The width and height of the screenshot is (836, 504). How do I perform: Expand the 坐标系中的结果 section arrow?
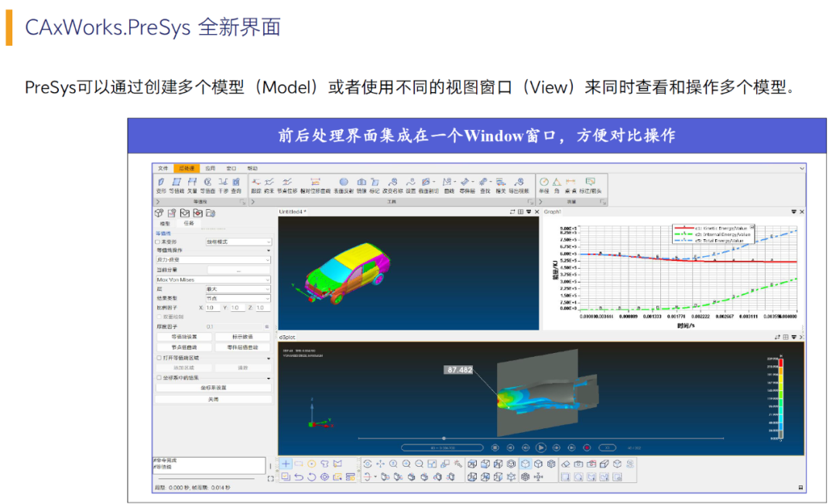268,378
